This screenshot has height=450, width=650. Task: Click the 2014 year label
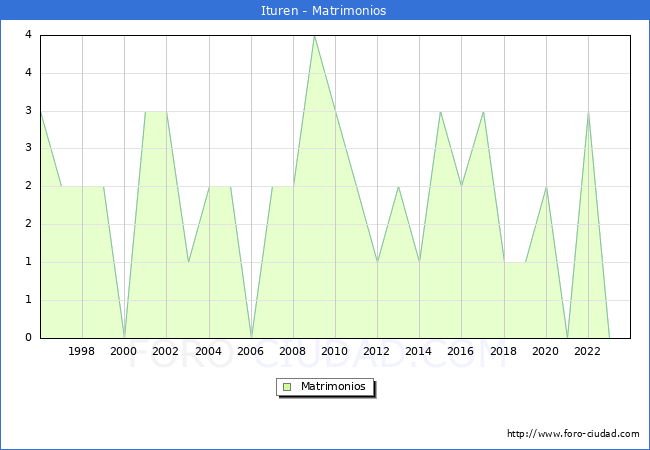[419, 351]
